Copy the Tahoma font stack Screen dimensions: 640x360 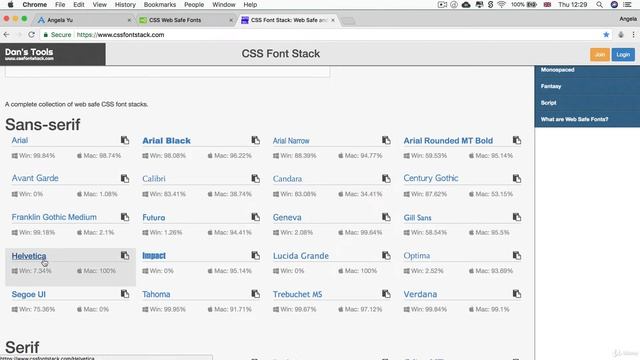(256, 294)
